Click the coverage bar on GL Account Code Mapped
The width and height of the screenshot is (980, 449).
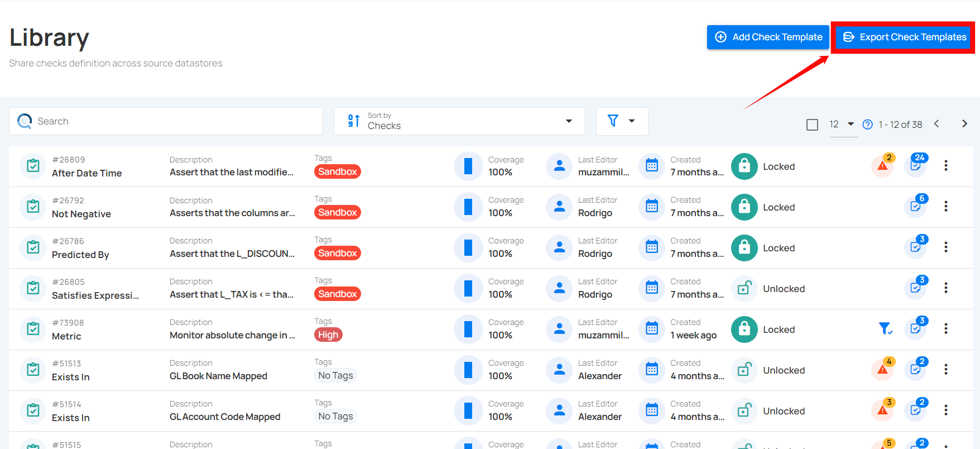coord(468,410)
